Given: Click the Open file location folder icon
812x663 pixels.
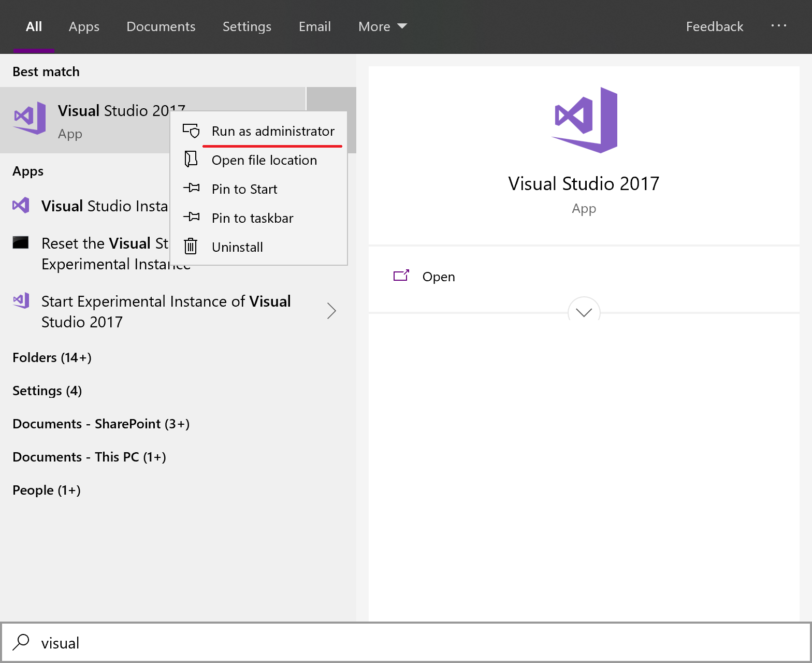Looking at the screenshot, I should [x=191, y=159].
